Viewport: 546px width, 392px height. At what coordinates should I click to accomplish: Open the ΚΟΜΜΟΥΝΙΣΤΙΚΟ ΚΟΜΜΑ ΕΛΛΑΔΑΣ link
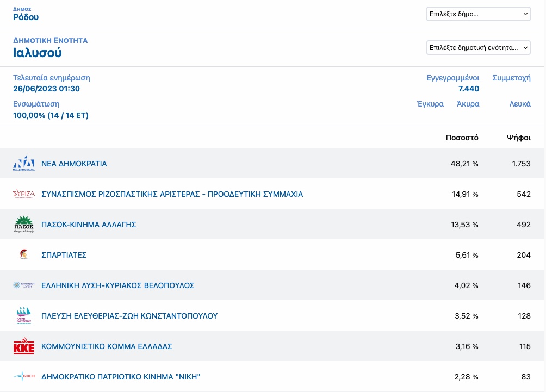107,346
